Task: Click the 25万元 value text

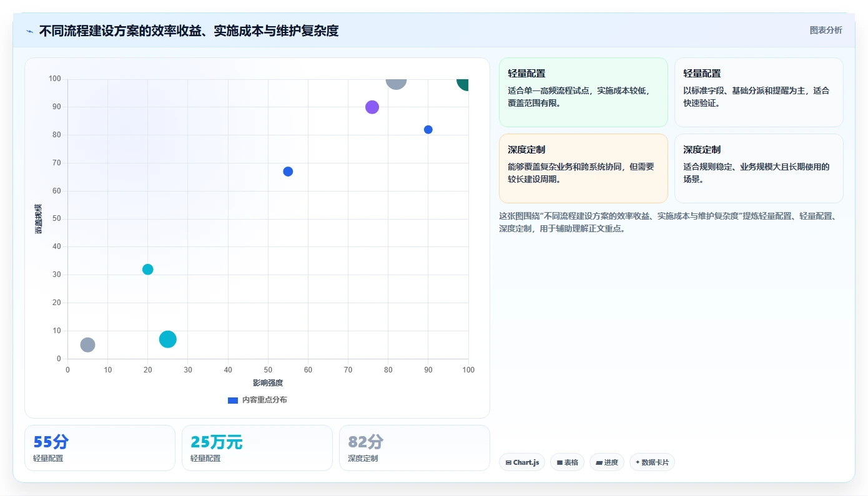Action: pos(216,442)
